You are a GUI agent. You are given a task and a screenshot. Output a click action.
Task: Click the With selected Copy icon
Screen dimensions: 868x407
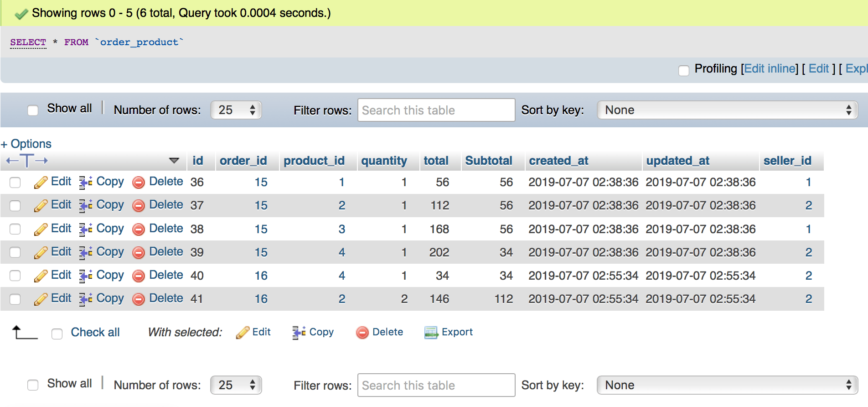tap(299, 333)
